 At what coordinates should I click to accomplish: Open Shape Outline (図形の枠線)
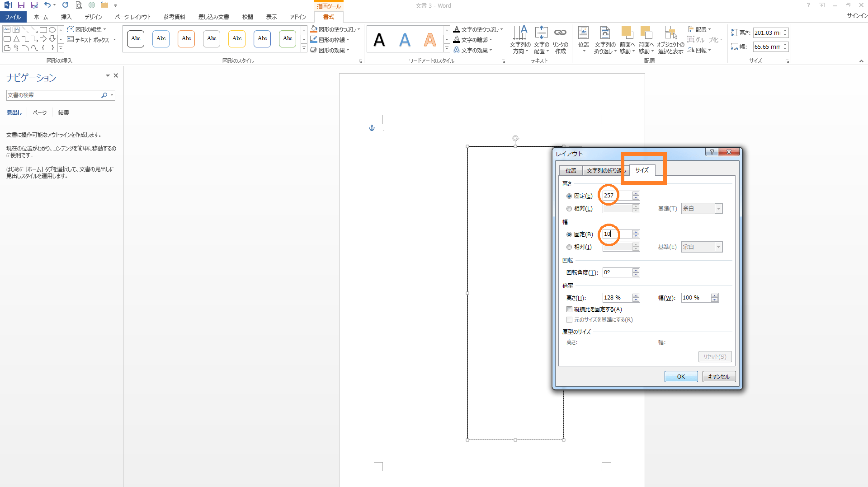pos(330,40)
